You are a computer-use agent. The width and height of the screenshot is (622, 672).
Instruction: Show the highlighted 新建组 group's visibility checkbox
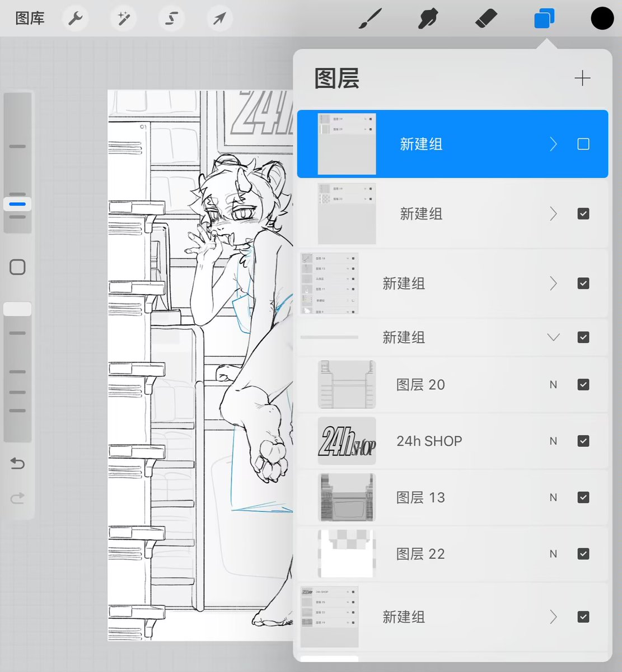click(583, 144)
